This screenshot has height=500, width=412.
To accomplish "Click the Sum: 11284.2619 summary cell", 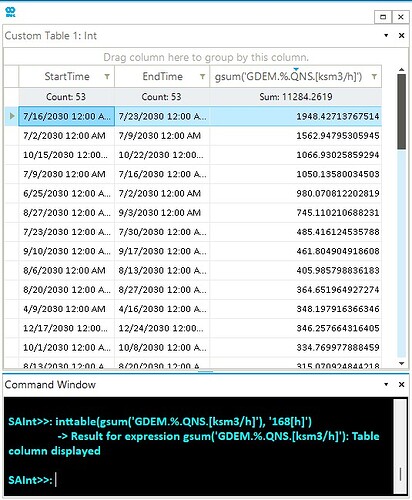I will tap(296, 97).
